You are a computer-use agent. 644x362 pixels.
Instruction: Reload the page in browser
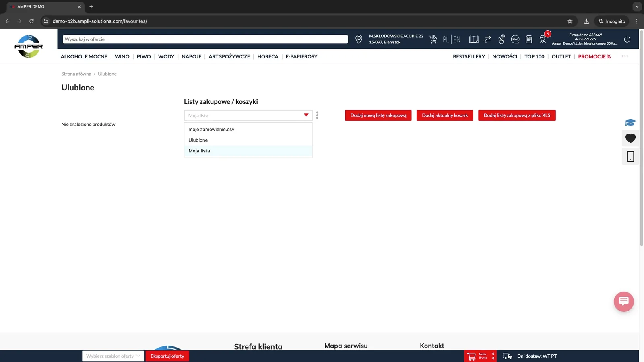coord(31,21)
